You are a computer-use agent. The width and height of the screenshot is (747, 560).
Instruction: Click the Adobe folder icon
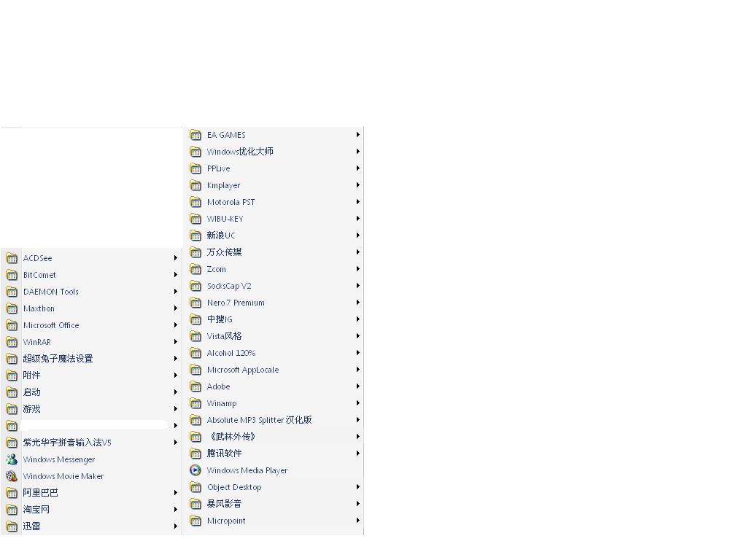(196, 386)
